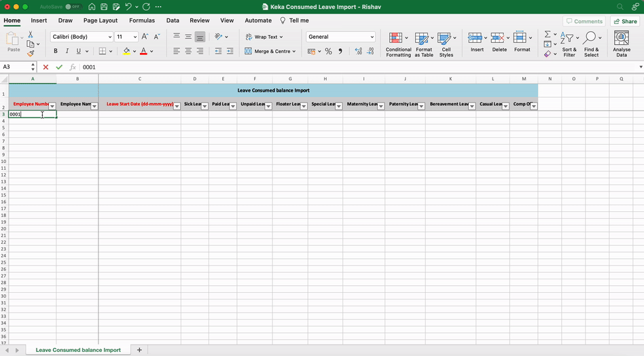The width and height of the screenshot is (644, 356).
Task: Click the yellow fill colour swatch
Action: coord(126,52)
